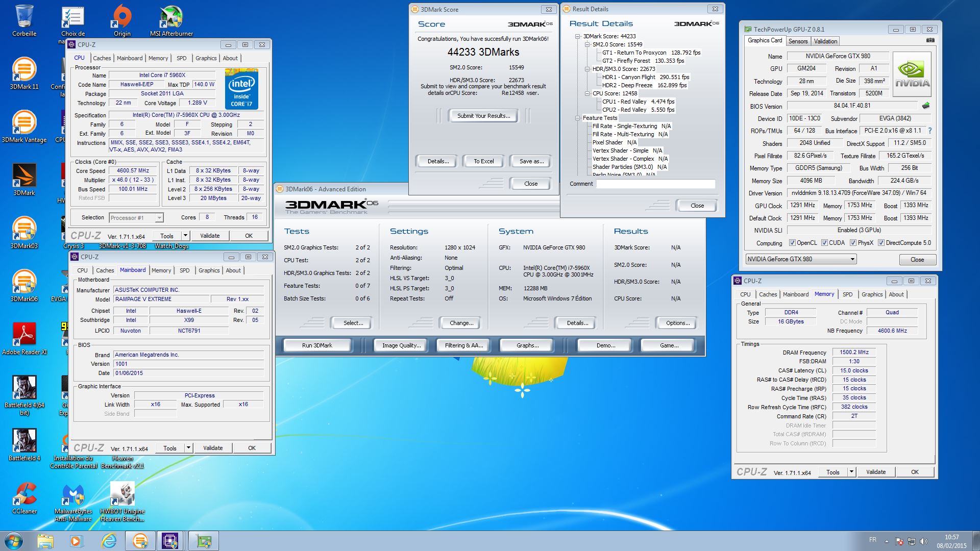The width and height of the screenshot is (980, 551).
Task: Switch to GPU-Z taskbar item
Action: (203, 541)
